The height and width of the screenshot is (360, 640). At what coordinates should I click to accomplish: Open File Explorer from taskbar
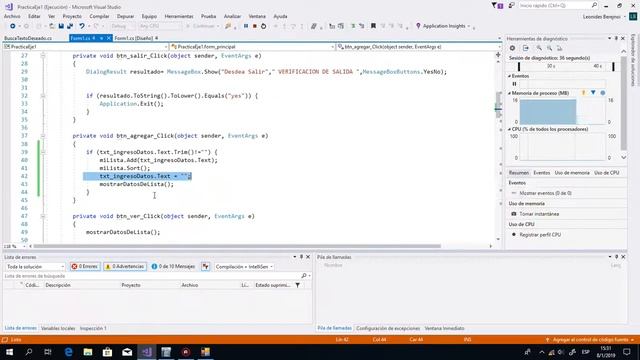tap(88, 352)
